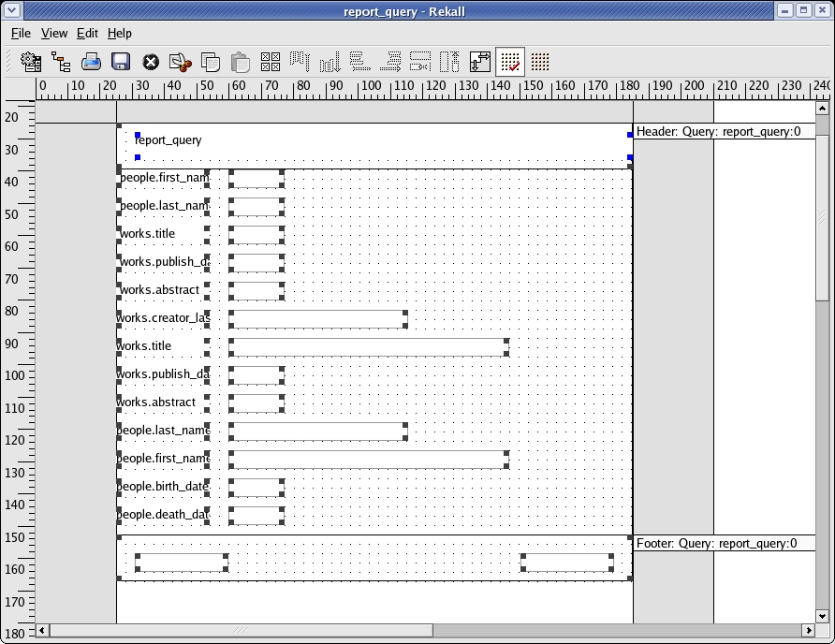
Task: Click the horizontal scrollbar right arrow
Action: [x=809, y=631]
